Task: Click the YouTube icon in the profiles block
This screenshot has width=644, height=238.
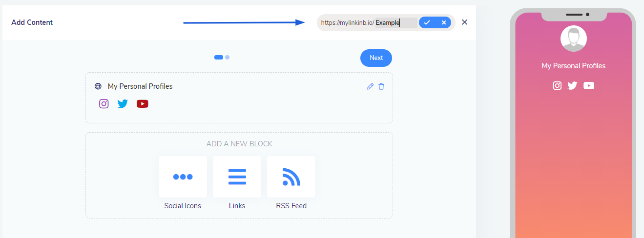Action: tap(142, 103)
